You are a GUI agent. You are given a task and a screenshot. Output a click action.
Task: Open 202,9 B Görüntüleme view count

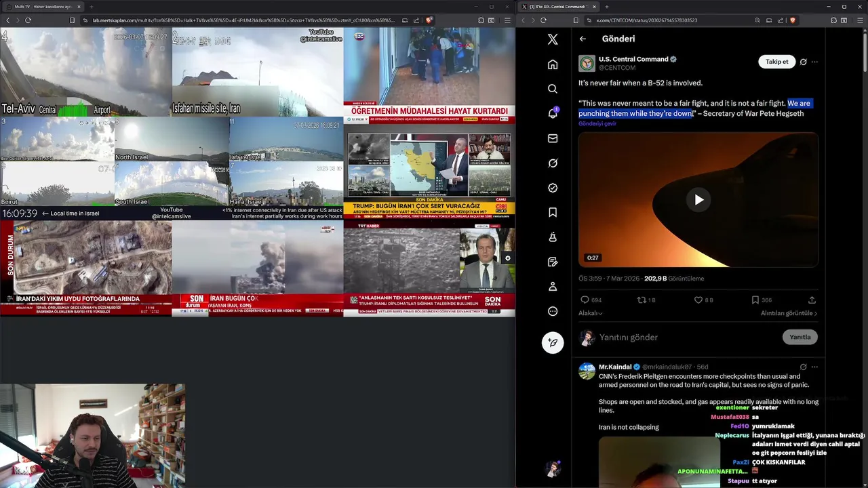click(x=674, y=278)
